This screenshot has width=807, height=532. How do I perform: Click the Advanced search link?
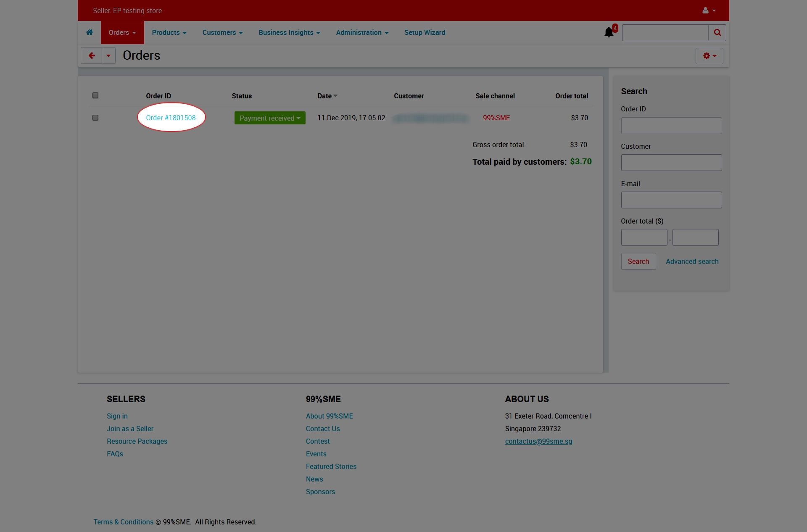coord(692,261)
